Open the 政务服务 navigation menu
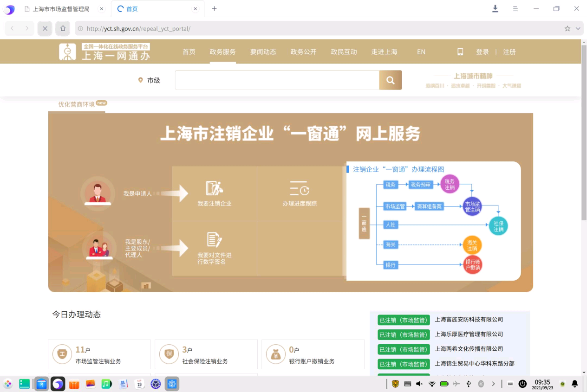Screen dimensions: 587x392 [x=222, y=52]
